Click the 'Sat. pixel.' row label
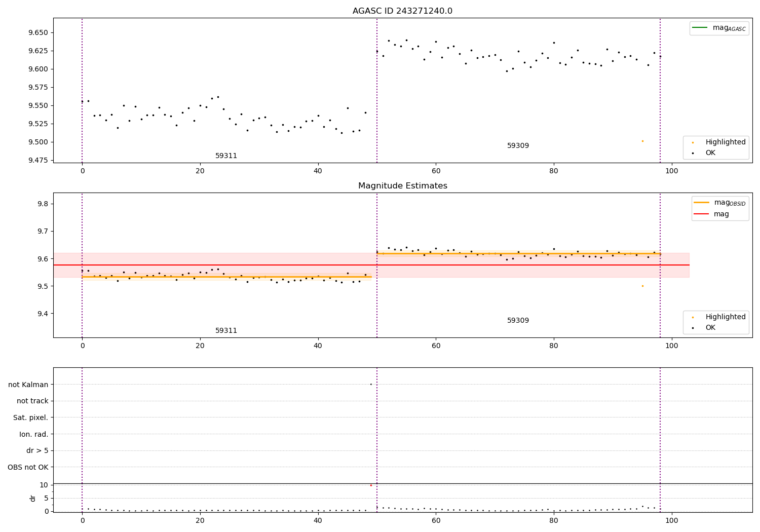 pyautogui.click(x=31, y=417)
